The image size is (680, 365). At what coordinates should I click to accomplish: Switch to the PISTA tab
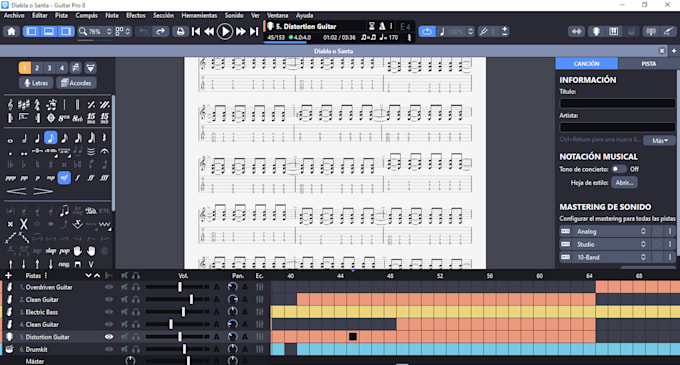coord(649,64)
